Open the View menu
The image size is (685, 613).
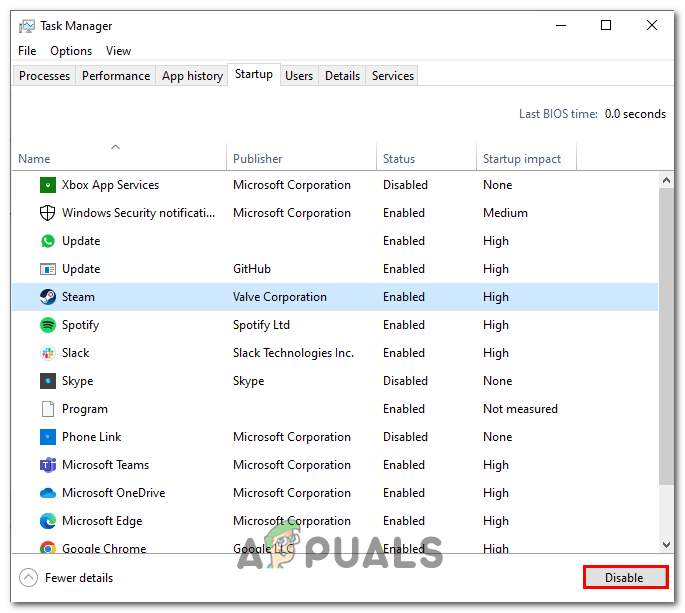tap(118, 51)
